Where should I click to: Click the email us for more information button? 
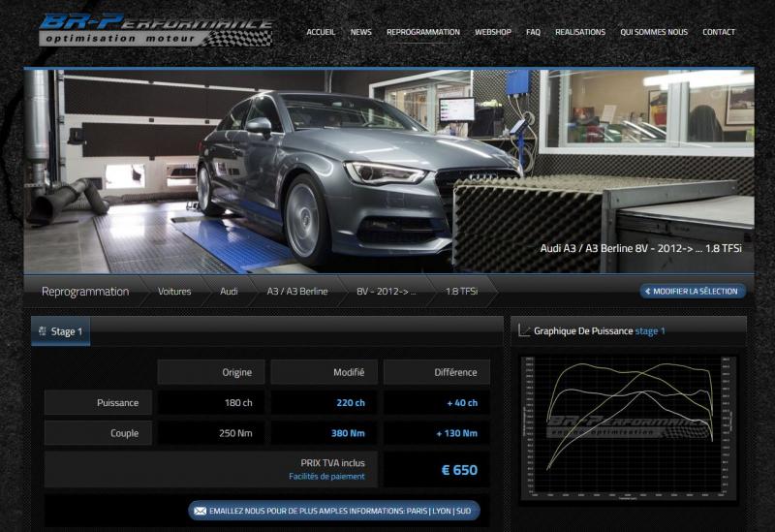[x=334, y=511]
